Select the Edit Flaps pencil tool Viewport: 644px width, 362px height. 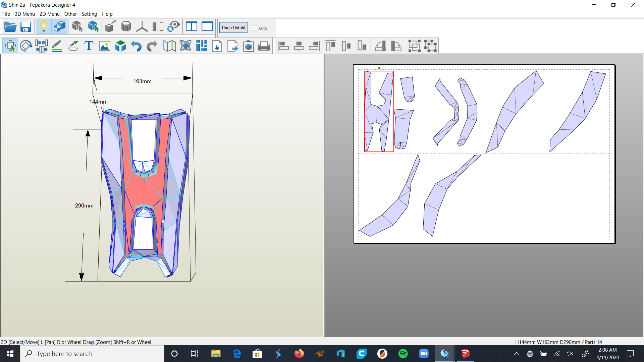point(57,46)
